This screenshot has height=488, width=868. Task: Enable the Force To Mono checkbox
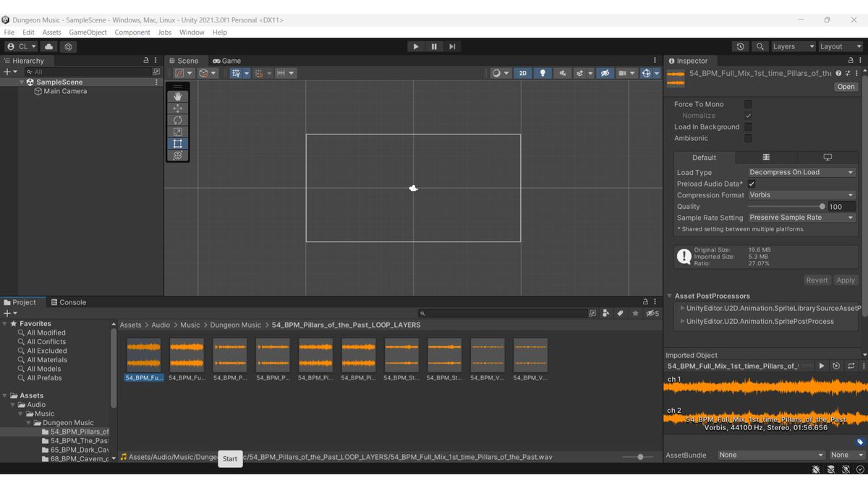tap(748, 104)
